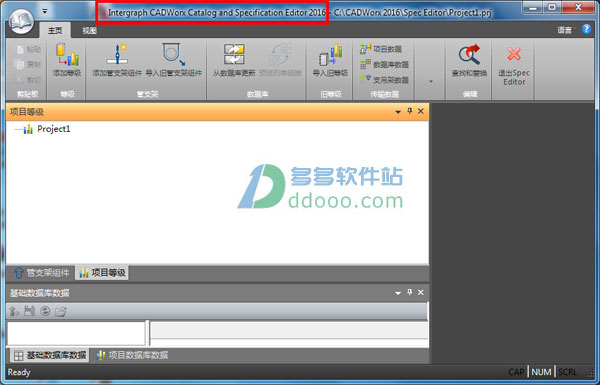Viewport: 600px width, 385px height.
Task: Open 查找和替换 find and replace tool
Action: pyautogui.click(x=469, y=60)
